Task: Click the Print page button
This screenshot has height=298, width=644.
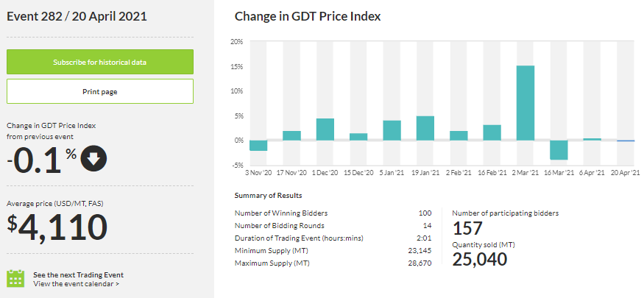Action: [x=100, y=91]
